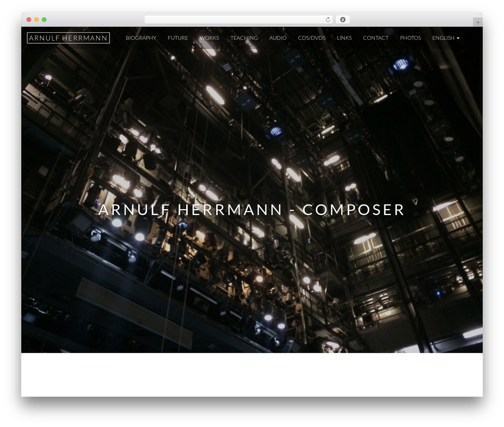The height and width of the screenshot is (427, 504).
Task: Select the CDs/DVDs menu item
Action: click(312, 38)
